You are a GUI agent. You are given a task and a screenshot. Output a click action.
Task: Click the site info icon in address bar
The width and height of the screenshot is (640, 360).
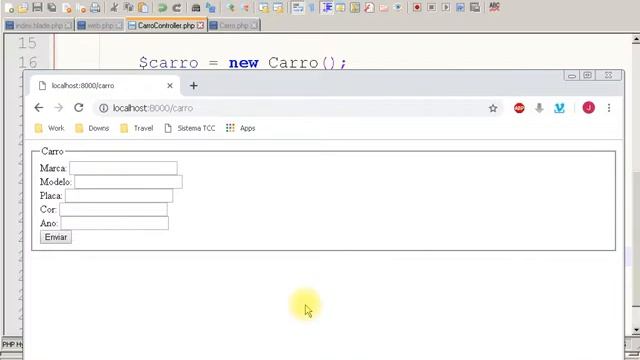coord(104,108)
